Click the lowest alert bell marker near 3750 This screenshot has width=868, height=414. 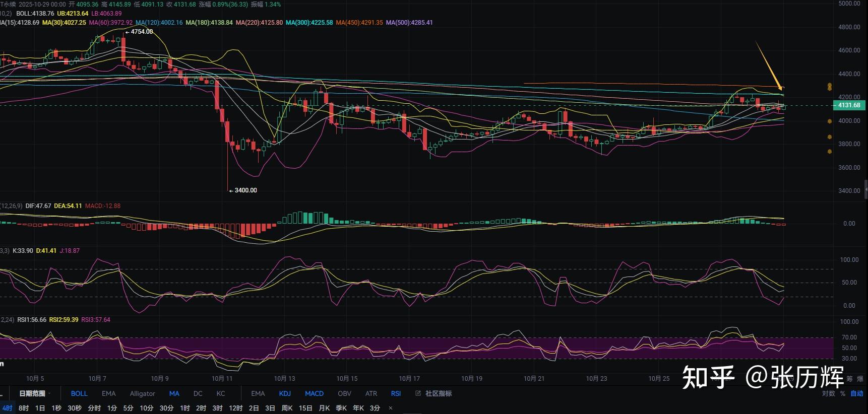[x=829, y=151]
